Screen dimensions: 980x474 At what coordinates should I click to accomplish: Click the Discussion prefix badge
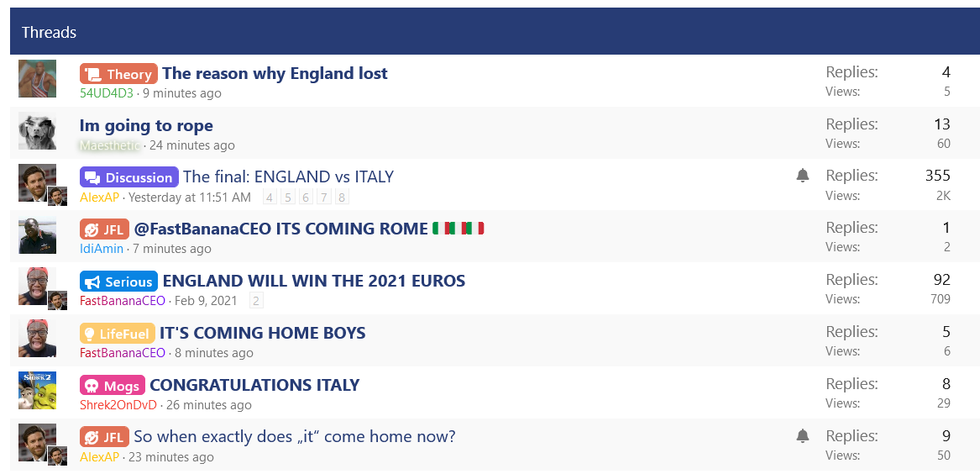[129, 177]
